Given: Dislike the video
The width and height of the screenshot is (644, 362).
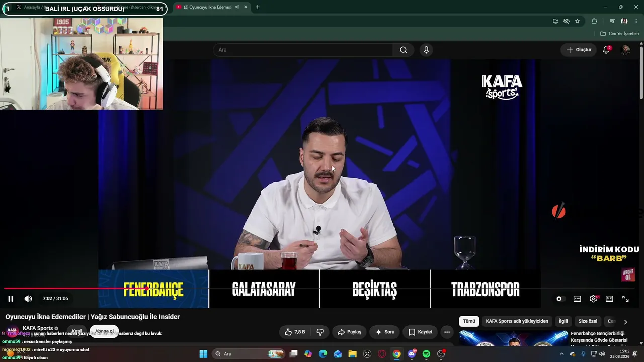Looking at the screenshot, I should (x=320, y=332).
